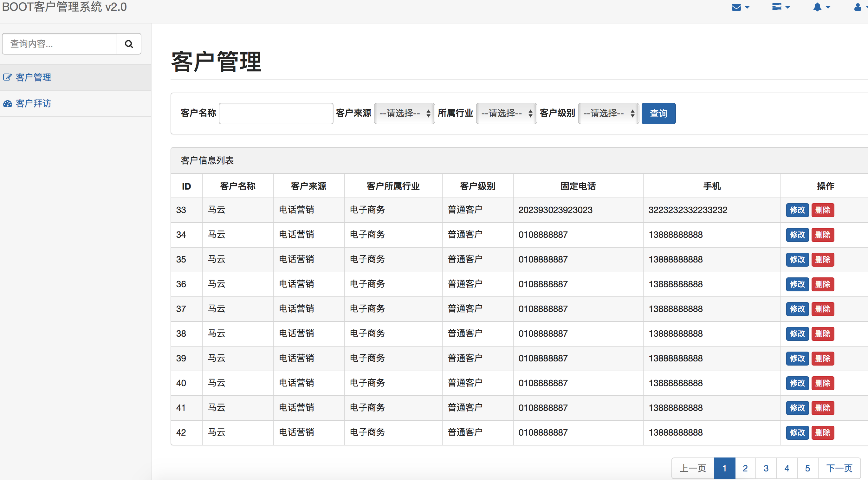Click 普通客户 in row ID 36
Image resolution: width=868 pixels, height=480 pixels.
point(465,284)
